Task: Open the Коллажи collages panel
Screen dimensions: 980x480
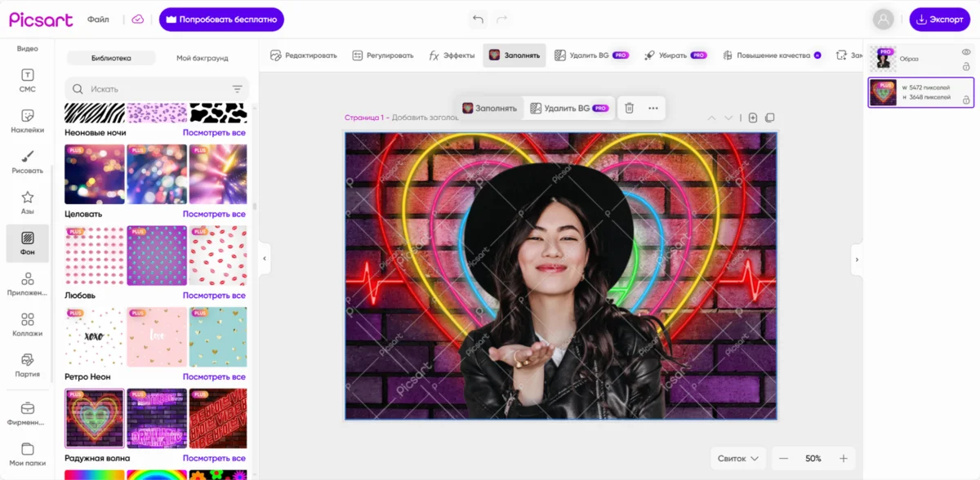Action: pyautogui.click(x=27, y=325)
